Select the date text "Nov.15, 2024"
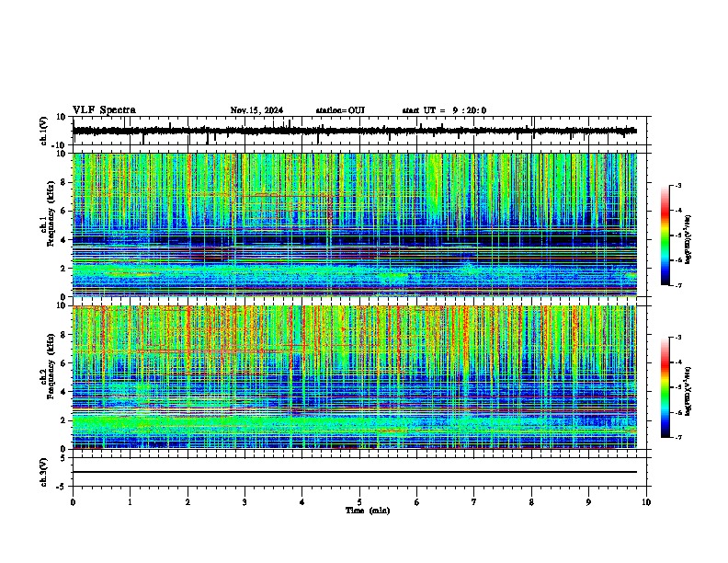 pos(256,110)
